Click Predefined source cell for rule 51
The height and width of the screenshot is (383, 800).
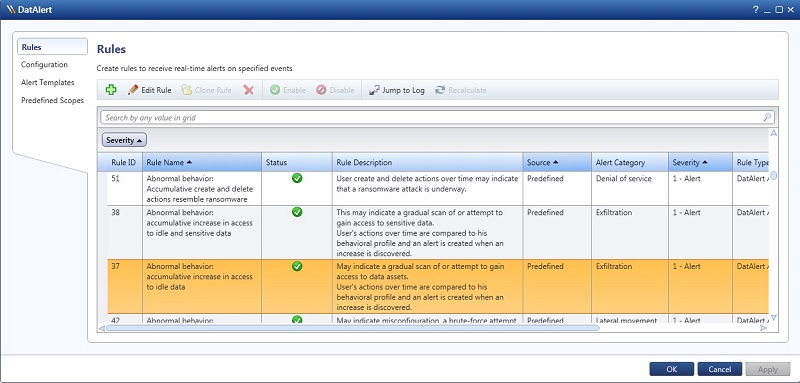point(557,189)
